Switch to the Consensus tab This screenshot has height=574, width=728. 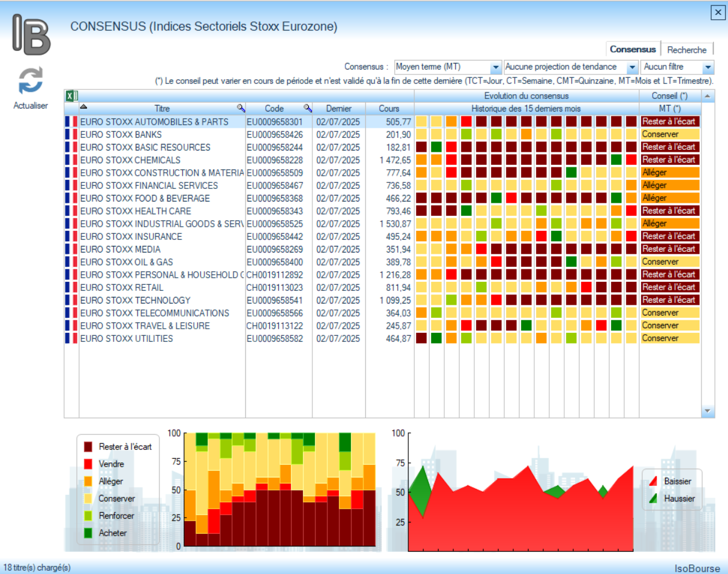(633, 50)
